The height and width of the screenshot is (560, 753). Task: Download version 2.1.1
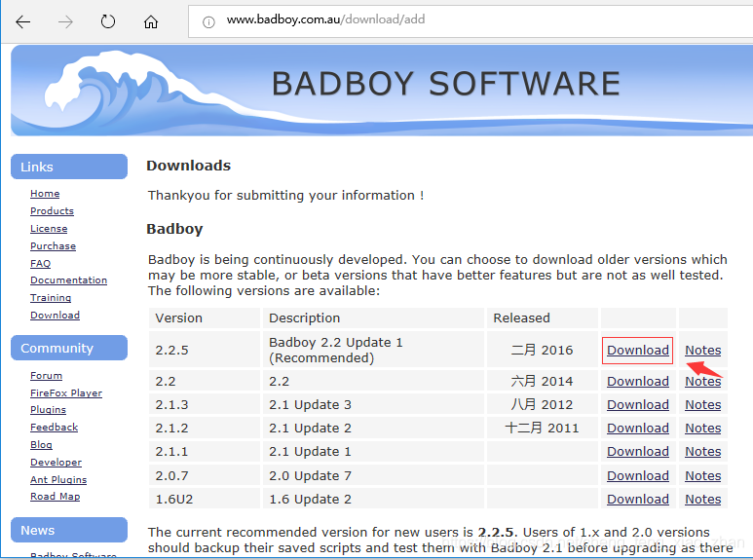click(638, 452)
